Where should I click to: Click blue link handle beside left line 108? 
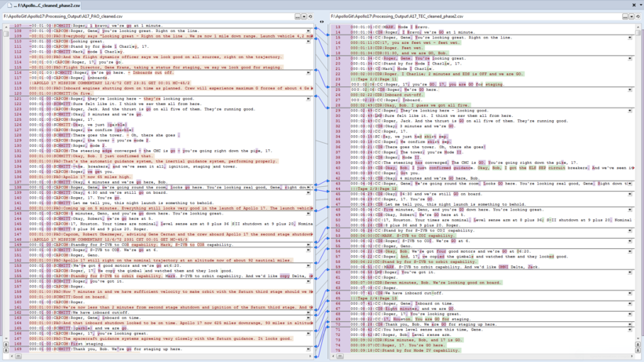(x=316, y=28)
